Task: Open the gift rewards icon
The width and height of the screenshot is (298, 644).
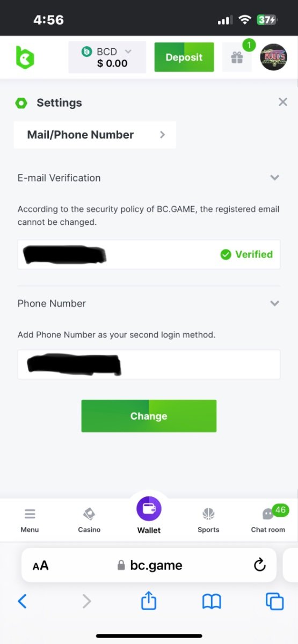Action: tap(237, 57)
